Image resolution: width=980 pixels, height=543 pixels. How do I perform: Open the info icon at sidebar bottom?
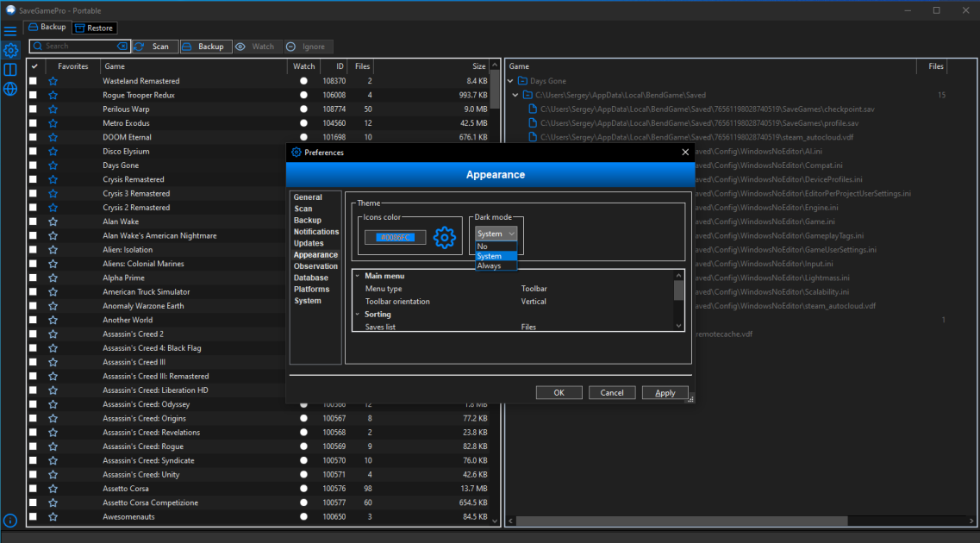(x=10, y=520)
